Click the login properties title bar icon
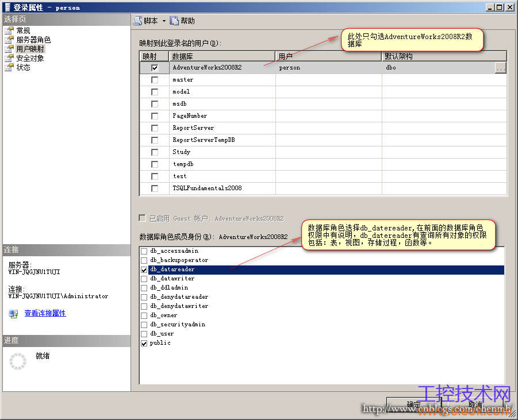This screenshot has width=518, height=420. (7, 7)
